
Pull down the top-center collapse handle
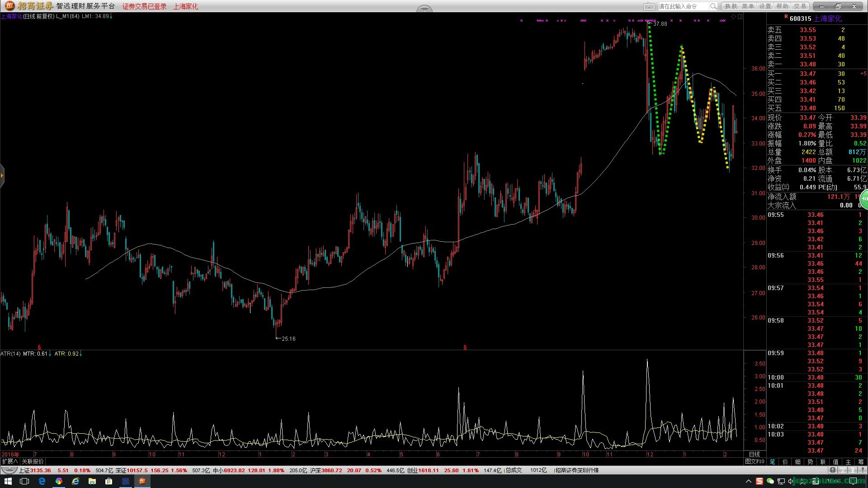coord(424,9)
